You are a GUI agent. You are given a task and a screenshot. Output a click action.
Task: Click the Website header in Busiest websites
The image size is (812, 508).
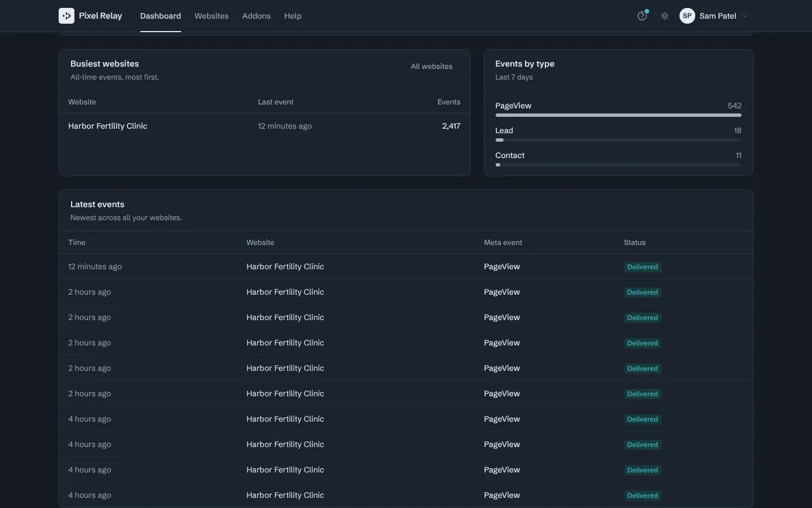click(82, 102)
